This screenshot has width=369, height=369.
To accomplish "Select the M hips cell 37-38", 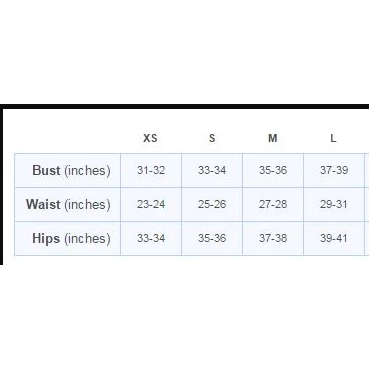I will pos(273,238).
